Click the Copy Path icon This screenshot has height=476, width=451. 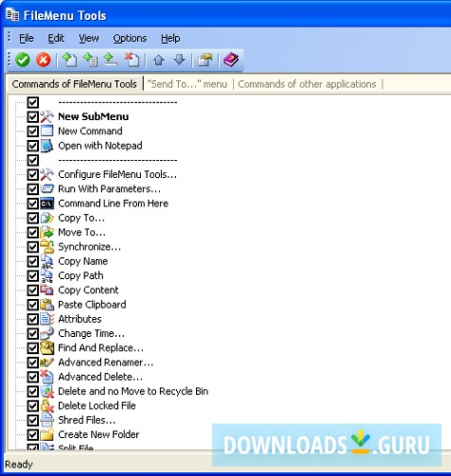point(47,275)
